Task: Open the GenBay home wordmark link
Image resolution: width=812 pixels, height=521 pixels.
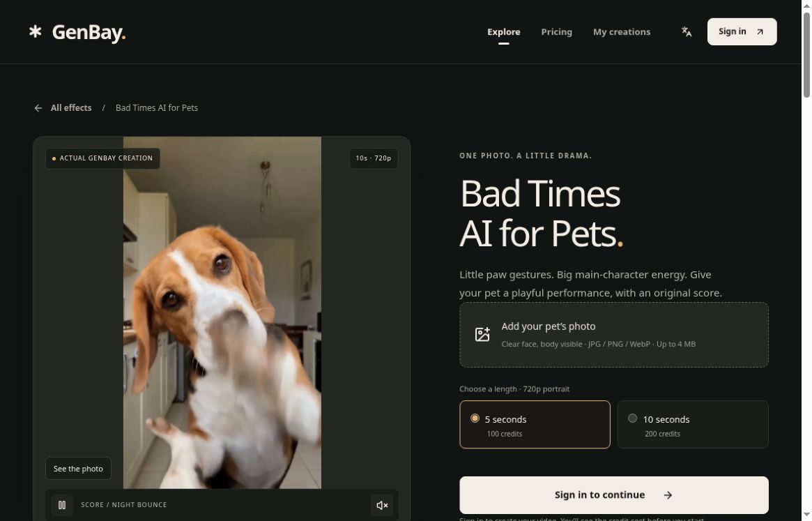Action: pos(89,32)
